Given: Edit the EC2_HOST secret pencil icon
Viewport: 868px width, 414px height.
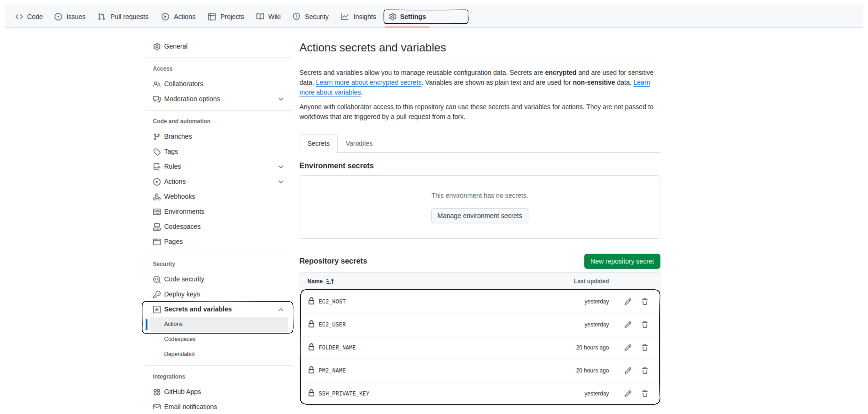Looking at the screenshot, I should point(628,302).
